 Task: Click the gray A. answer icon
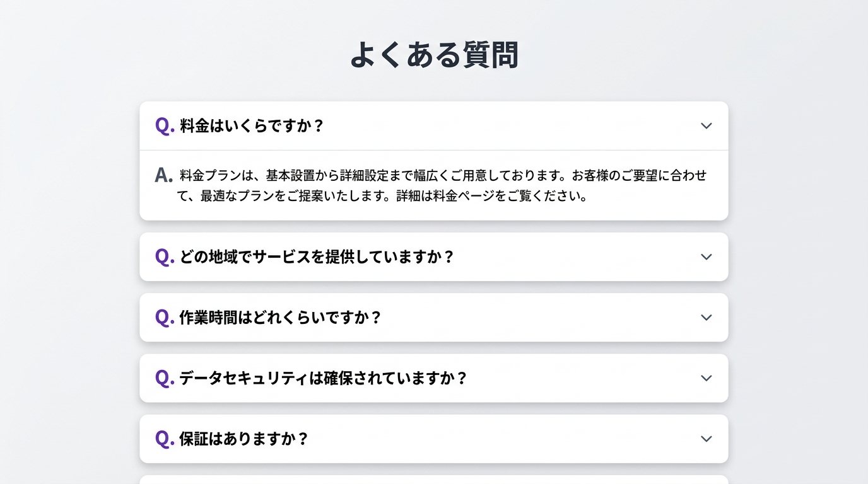pyautogui.click(x=163, y=175)
